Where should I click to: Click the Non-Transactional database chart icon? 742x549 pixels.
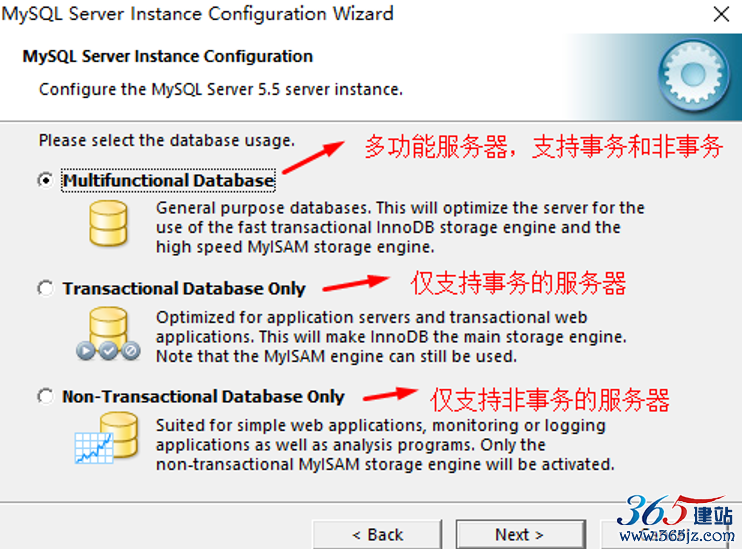[106, 438]
